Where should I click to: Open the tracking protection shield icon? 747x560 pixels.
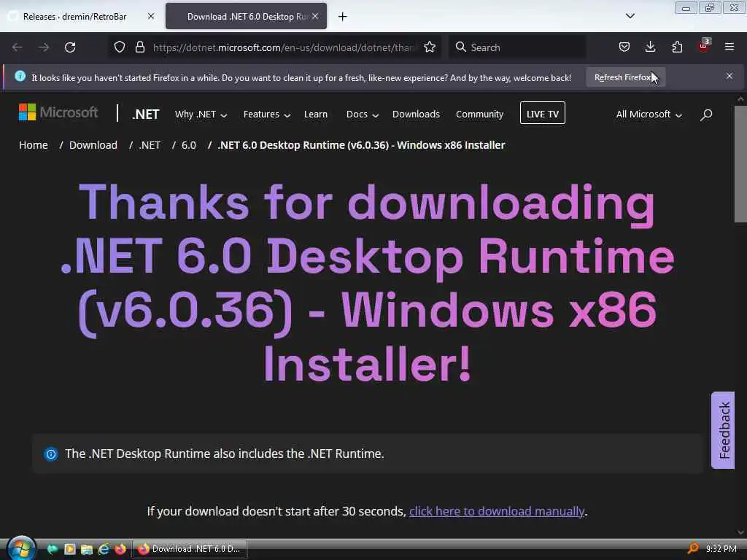click(x=120, y=47)
